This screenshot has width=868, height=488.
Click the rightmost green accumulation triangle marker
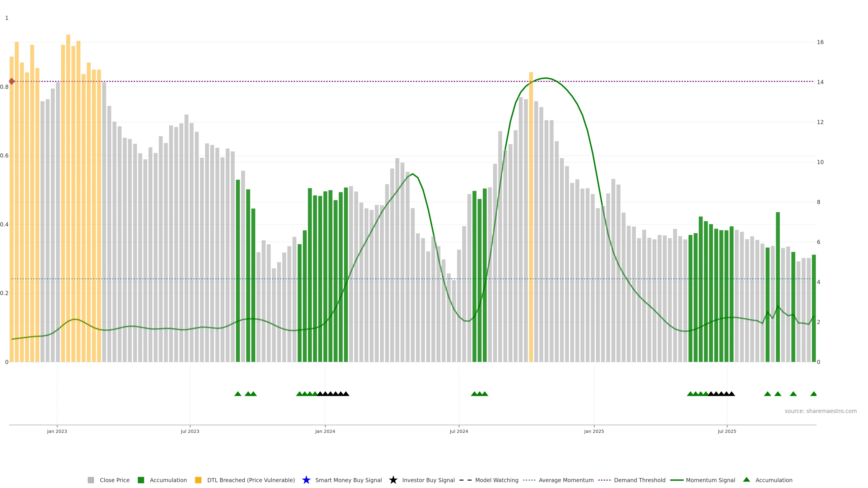(x=814, y=394)
